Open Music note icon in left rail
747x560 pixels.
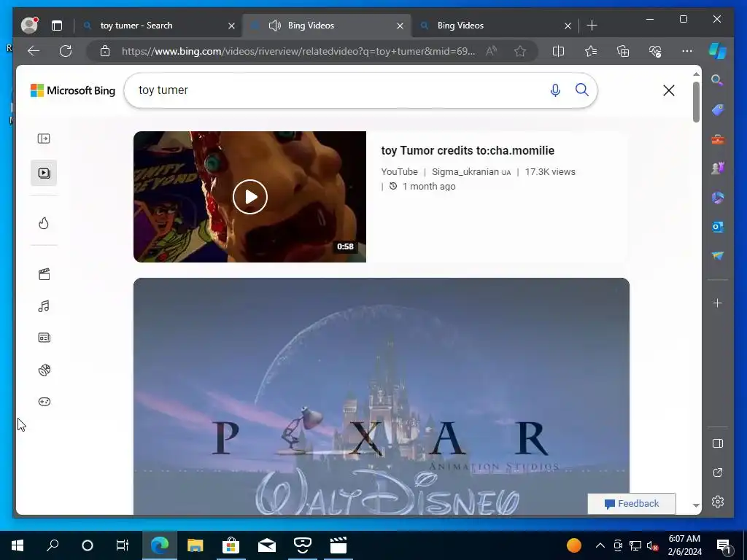(44, 306)
